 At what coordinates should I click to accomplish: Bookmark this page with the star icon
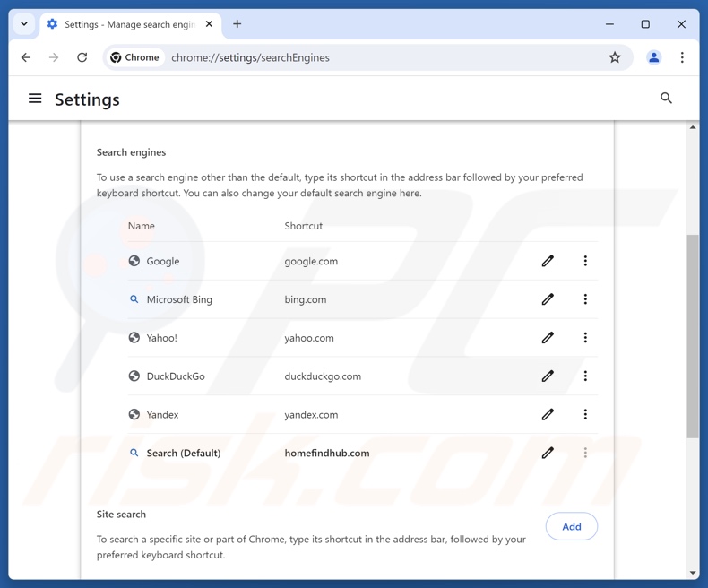click(615, 57)
